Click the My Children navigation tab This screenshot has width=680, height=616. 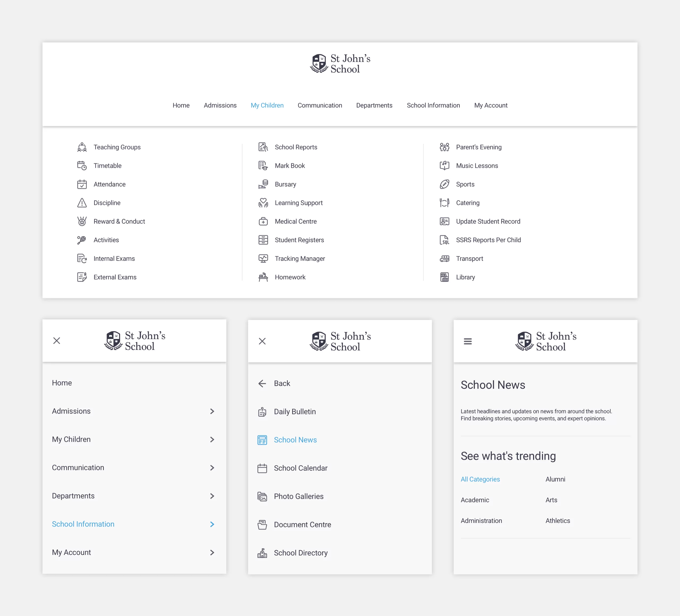267,105
